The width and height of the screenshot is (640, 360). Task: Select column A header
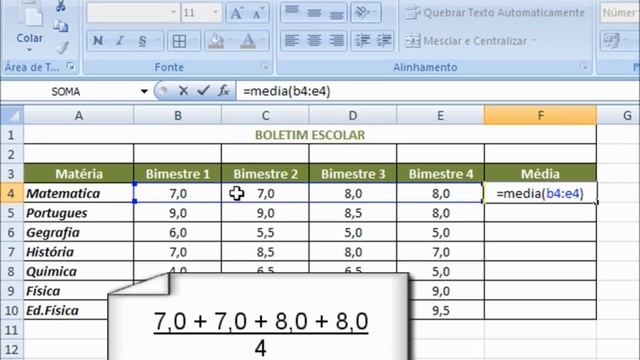(78, 116)
